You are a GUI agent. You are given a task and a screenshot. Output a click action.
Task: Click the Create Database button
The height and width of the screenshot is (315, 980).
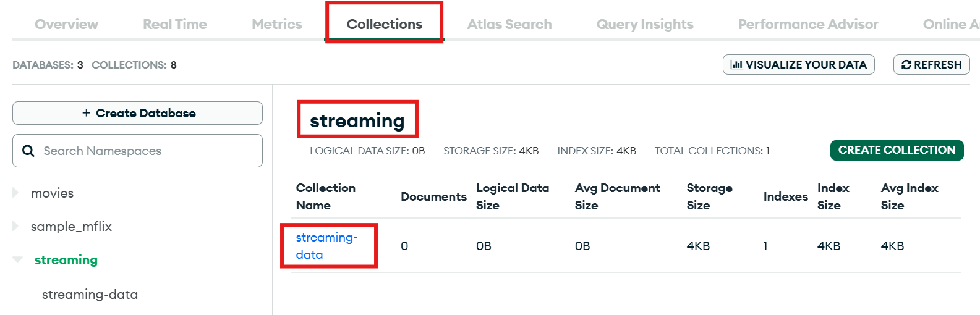click(137, 113)
